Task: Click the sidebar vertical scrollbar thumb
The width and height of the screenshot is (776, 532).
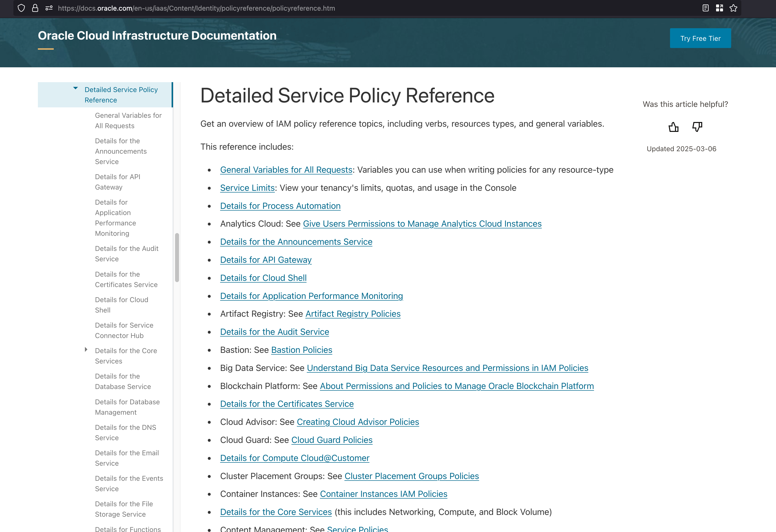Action: tap(177, 258)
